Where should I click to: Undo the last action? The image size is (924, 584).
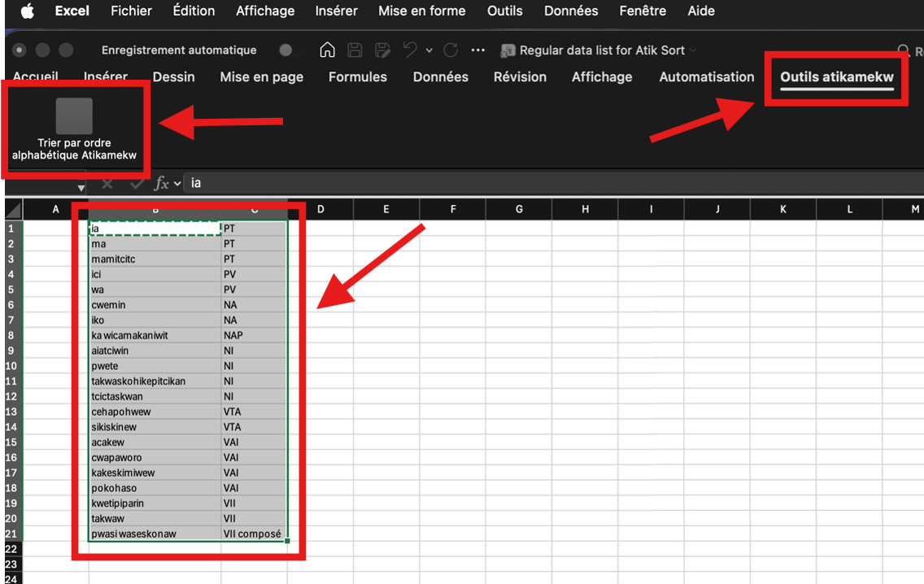tap(410, 50)
